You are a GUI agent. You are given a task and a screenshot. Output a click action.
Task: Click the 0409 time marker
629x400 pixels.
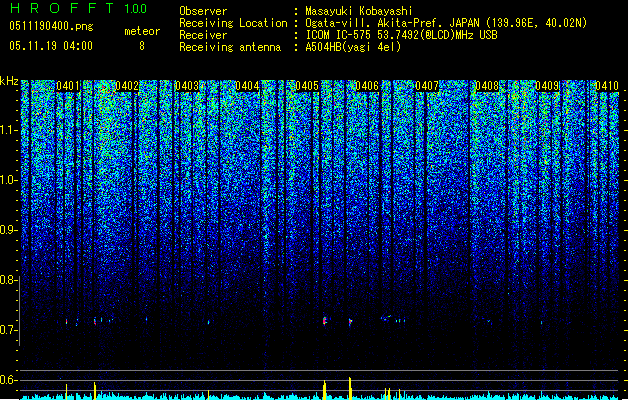pos(547,86)
